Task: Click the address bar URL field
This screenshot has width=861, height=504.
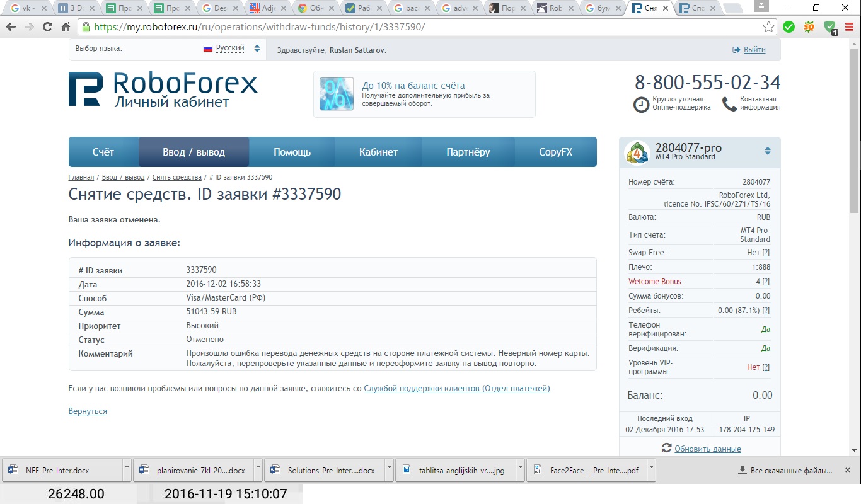Action: (x=425, y=27)
